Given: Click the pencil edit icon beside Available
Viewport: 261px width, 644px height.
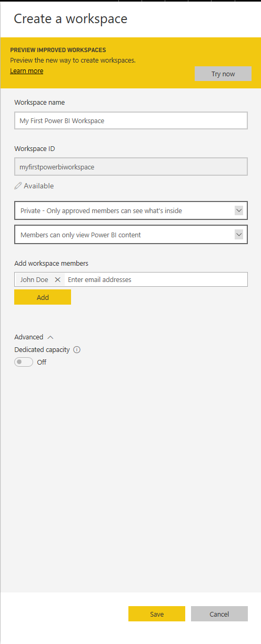Looking at the screenshot, I should click(x=18, y=186).
